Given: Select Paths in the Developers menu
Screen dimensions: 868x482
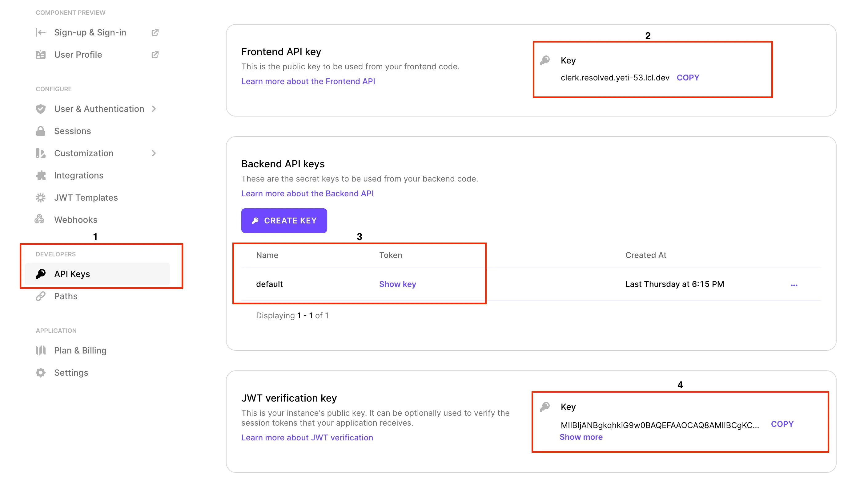Looking at the screenshot, I should (66, 296).
